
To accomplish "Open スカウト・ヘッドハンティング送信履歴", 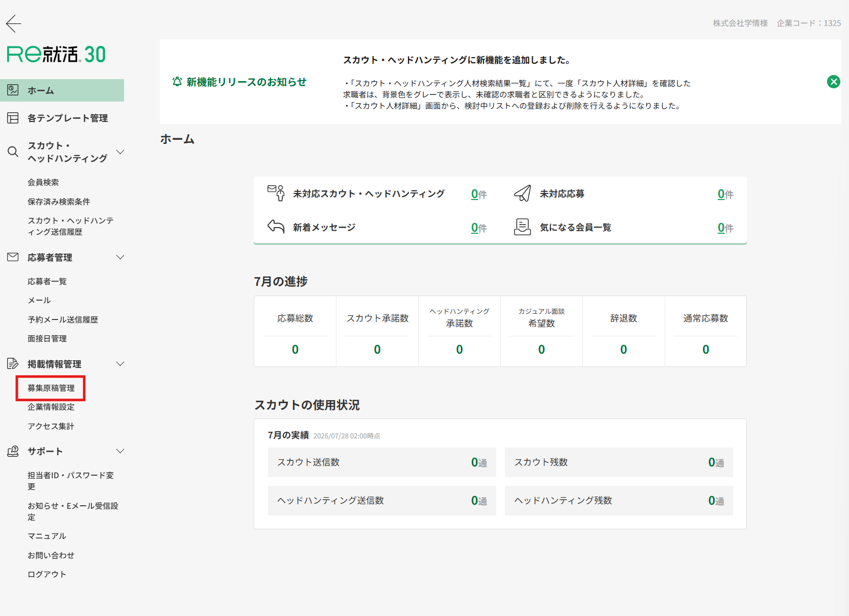I will (x=70, y=226).
